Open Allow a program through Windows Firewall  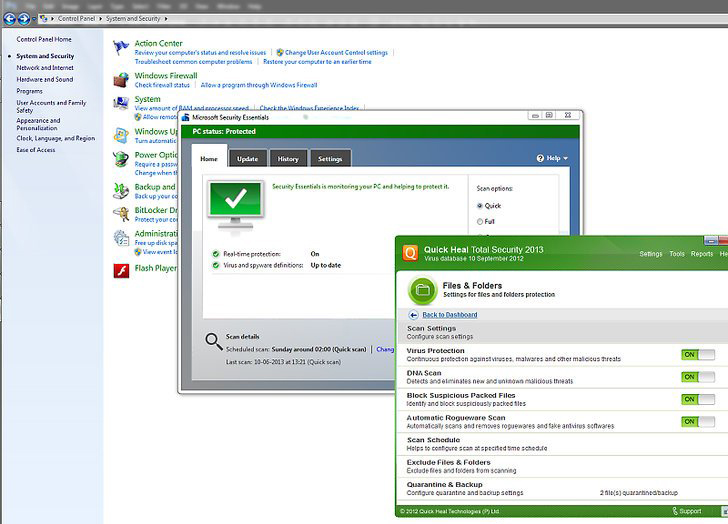click(259, 85)
